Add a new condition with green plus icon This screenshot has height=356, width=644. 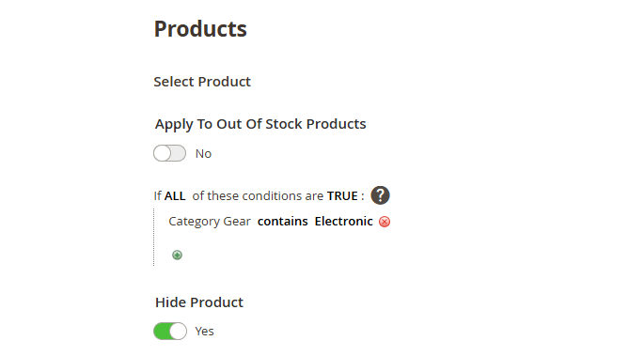(x=177, y=255)
